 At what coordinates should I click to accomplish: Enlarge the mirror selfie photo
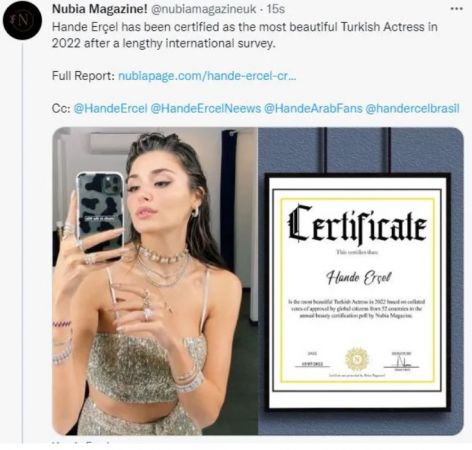click(x=155, y=281)
